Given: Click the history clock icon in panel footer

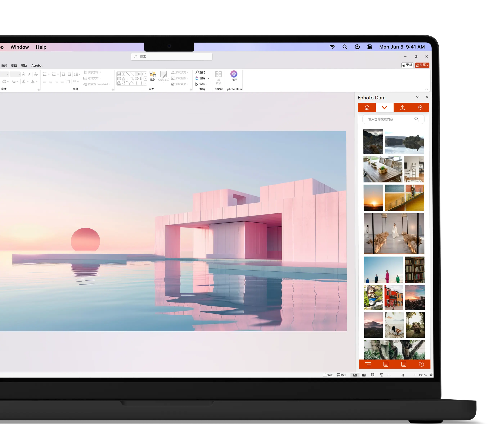Looking at the screenshot, I should point(421,364).
